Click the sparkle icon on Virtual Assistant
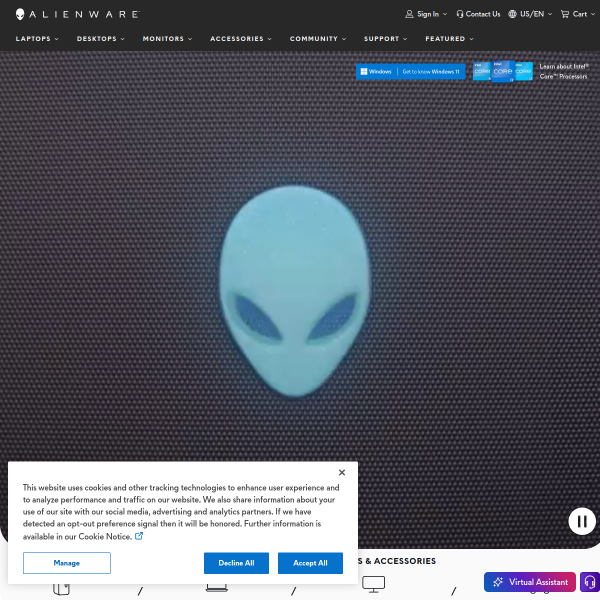 pos(498,582)
